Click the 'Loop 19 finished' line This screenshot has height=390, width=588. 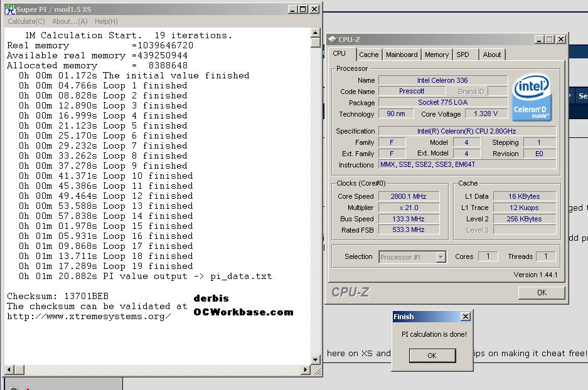pos(106,266)
